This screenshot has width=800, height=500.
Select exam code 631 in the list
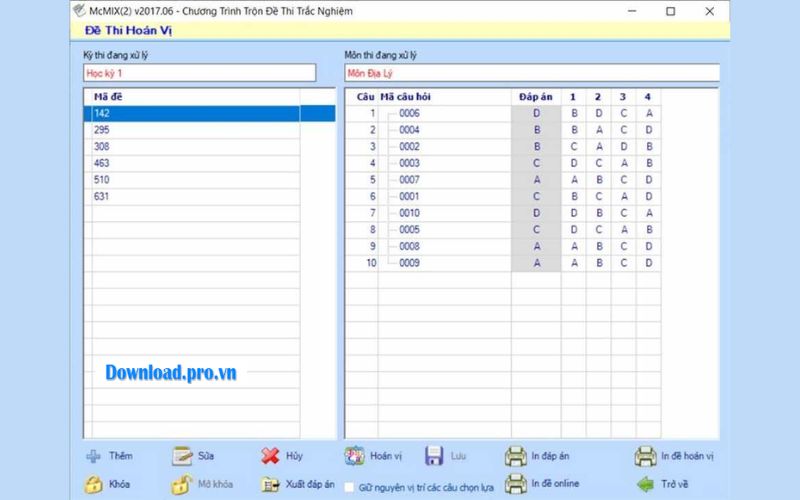[102, 197]
